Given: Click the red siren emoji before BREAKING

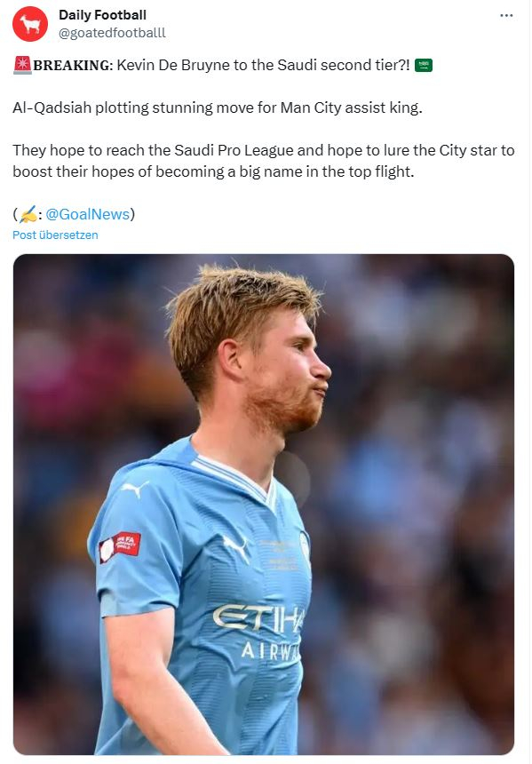Looking at the screenshot, I should point(22,65).
